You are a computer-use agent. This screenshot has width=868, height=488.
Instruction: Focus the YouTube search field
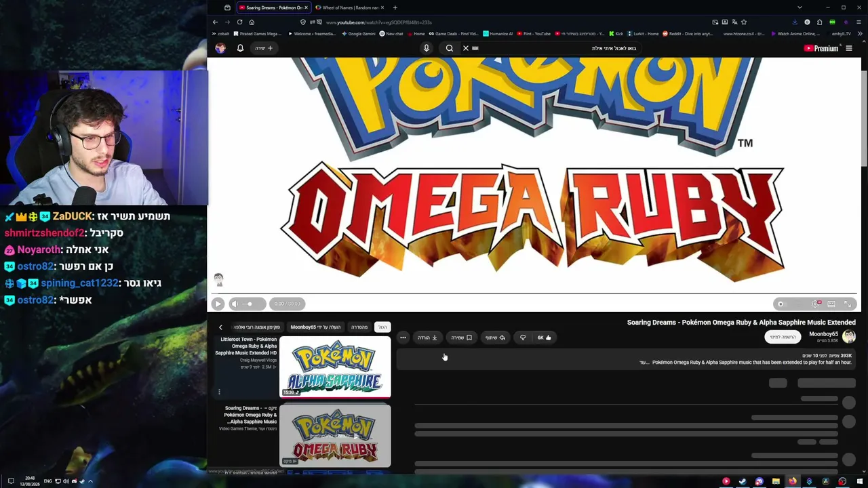[556, 48]
